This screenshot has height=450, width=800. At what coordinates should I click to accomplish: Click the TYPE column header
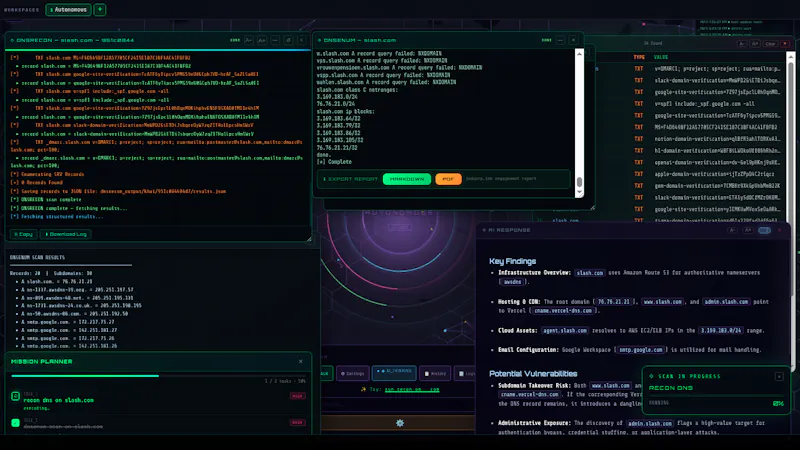pyautogui.click(x=639, y=57)
